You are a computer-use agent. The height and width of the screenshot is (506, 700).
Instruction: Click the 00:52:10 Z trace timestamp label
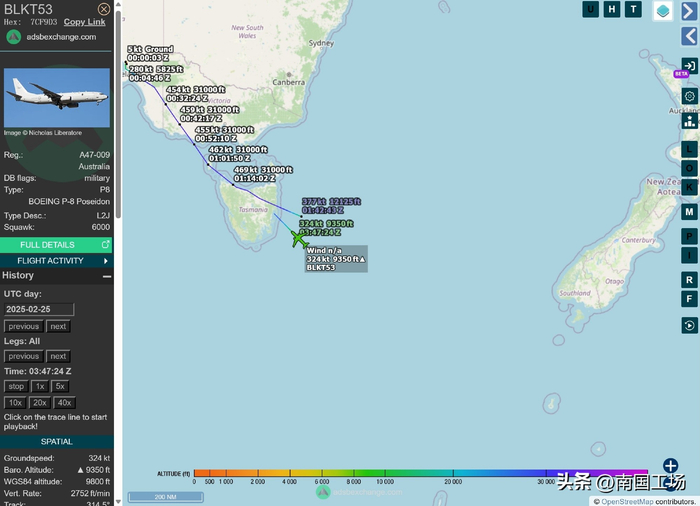tap(216, 138)
